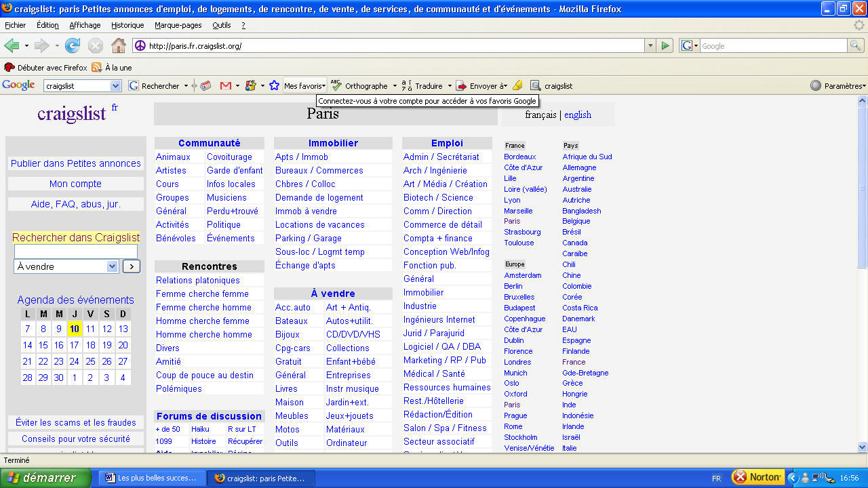
Task: Open the URL bar history dropdown
Action: tap(650, 46)
